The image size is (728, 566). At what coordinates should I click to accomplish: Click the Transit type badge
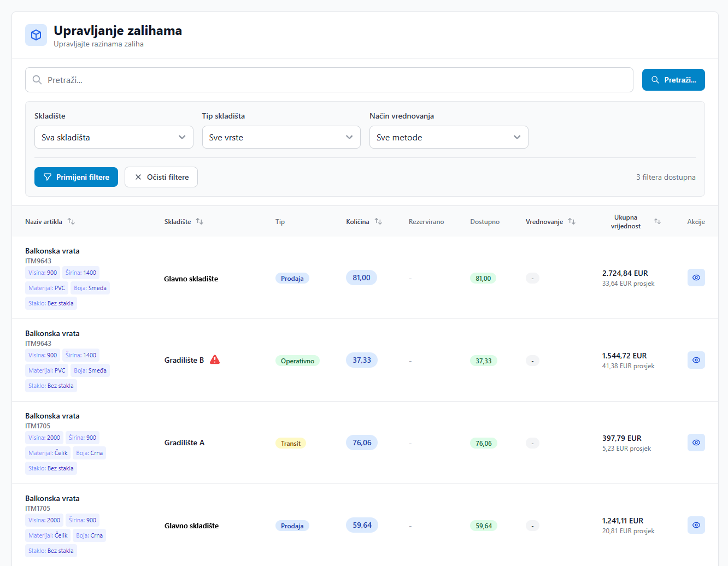[290, 443]
